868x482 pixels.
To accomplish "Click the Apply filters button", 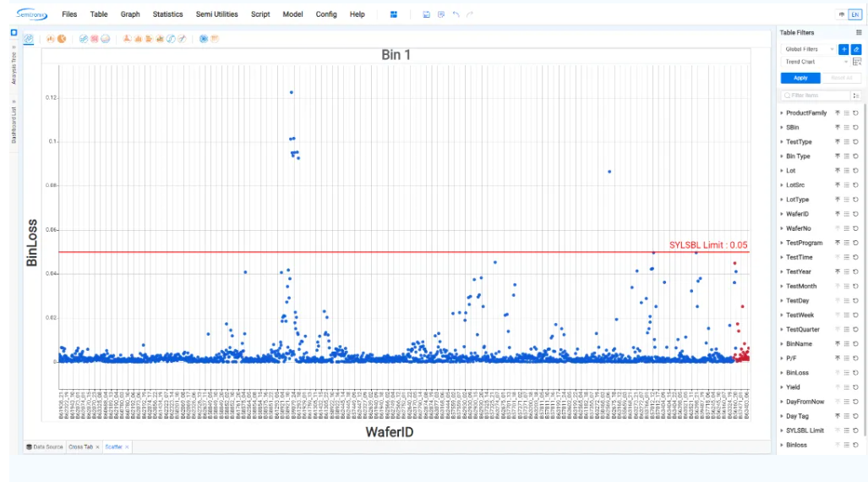I will 800,78.
